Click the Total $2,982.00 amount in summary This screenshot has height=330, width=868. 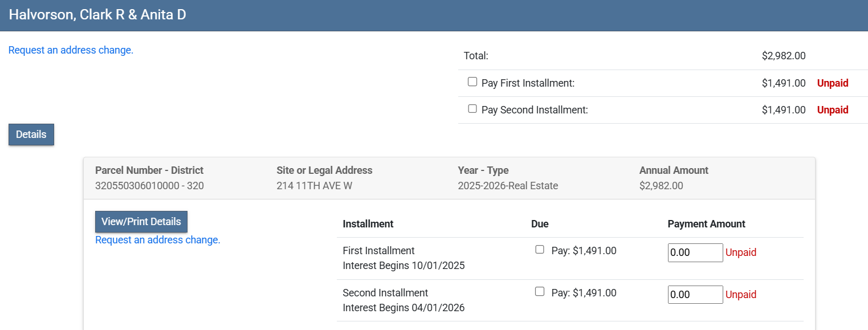783,56
